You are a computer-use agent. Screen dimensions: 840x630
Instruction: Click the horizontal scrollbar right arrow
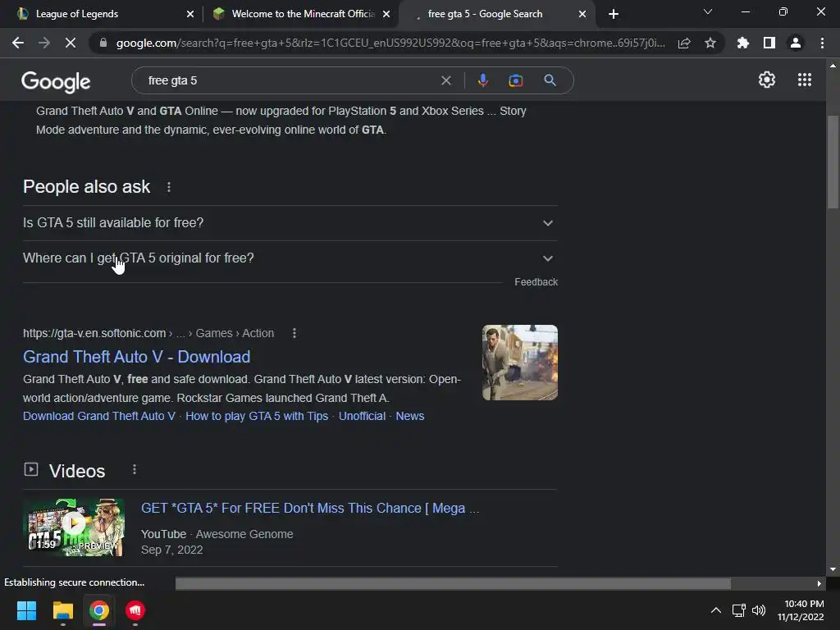point(819,583)
